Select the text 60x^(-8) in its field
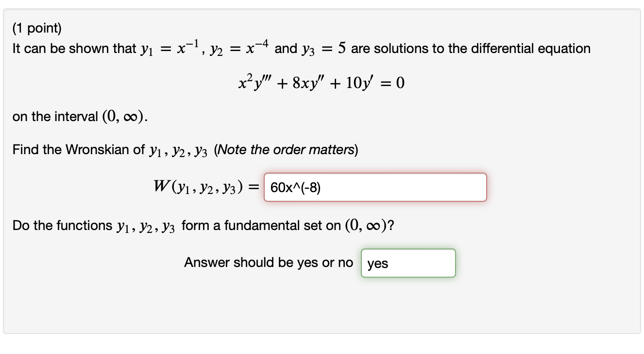 [x=295, y=187]
